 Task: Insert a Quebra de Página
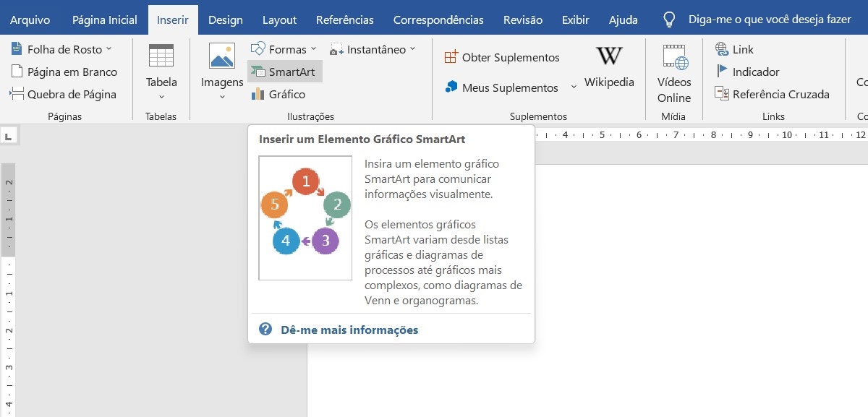coord(63,95)
